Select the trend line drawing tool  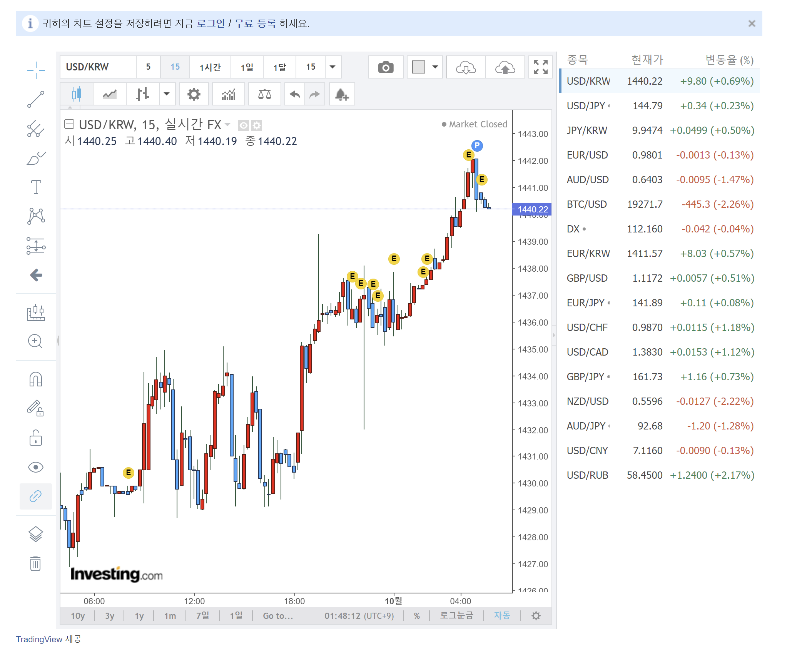[x=36, y=99]
